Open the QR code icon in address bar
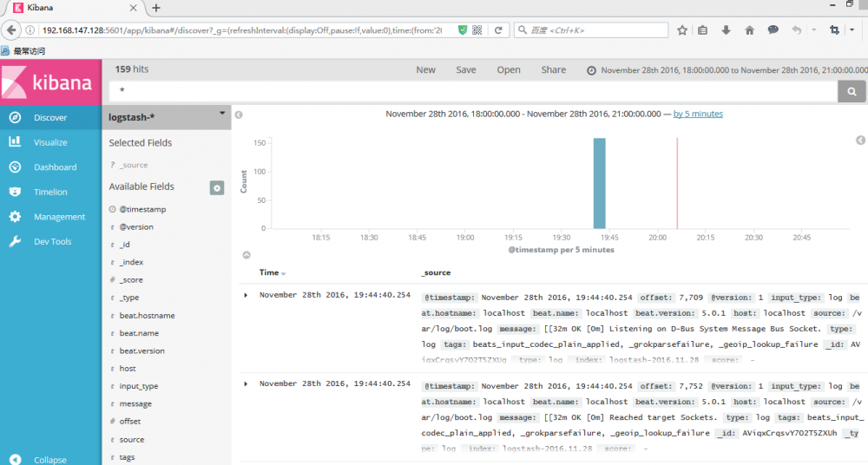Image resolution: width=868 pixels, height=465 pixels. (477, 30)
